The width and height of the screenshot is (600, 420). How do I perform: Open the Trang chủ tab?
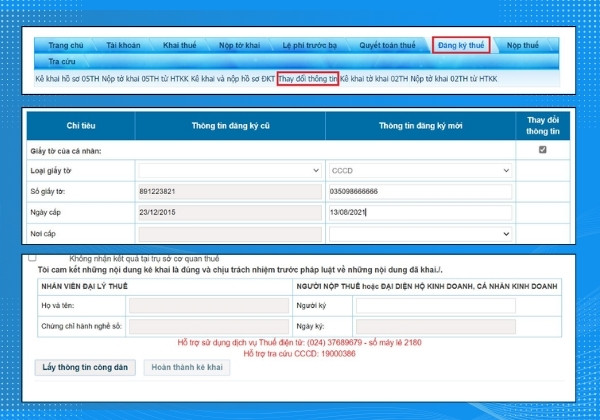pos(65,45)
